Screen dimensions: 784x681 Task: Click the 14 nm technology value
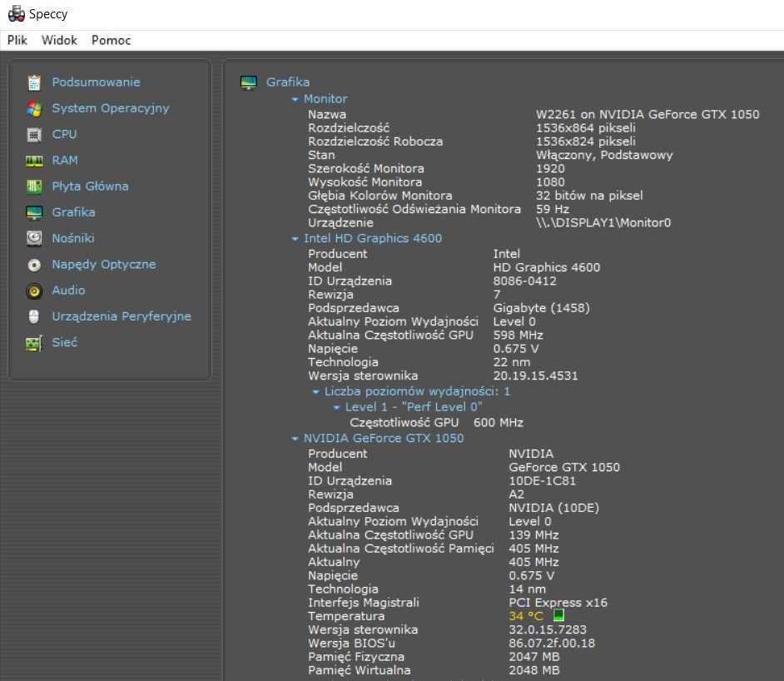pos(527,589)
